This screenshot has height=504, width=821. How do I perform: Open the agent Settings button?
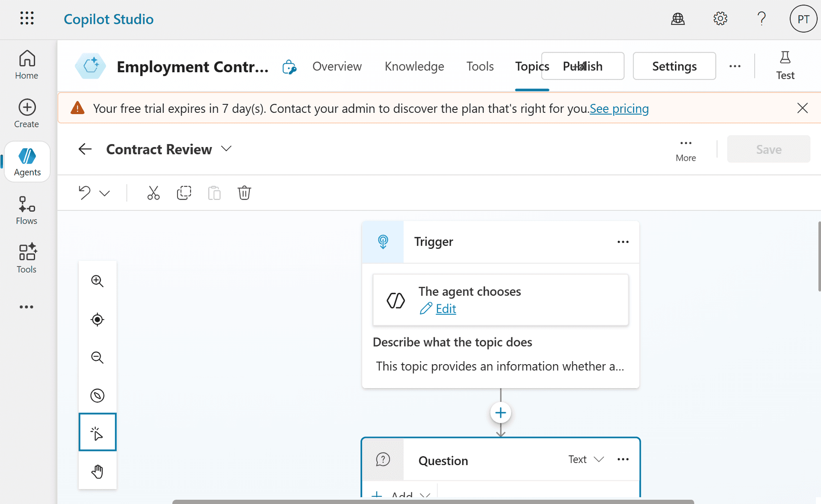click(674, 66)
